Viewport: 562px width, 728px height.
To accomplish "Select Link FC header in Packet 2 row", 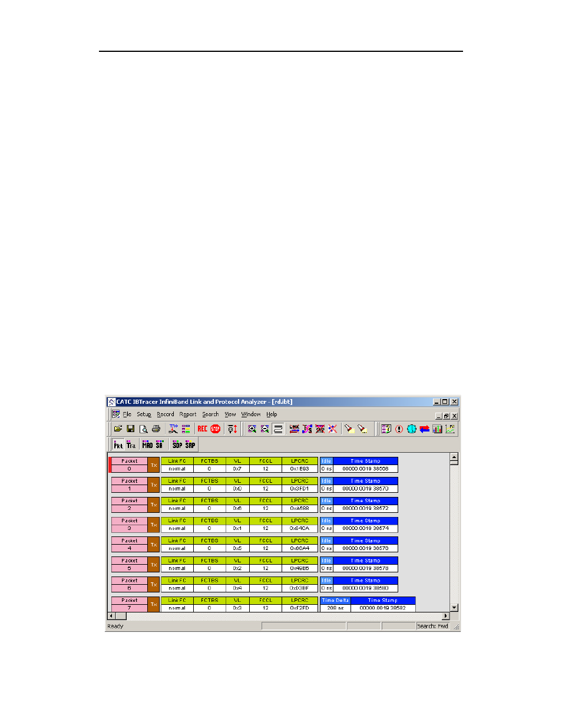I will click(x=177, y=500).
